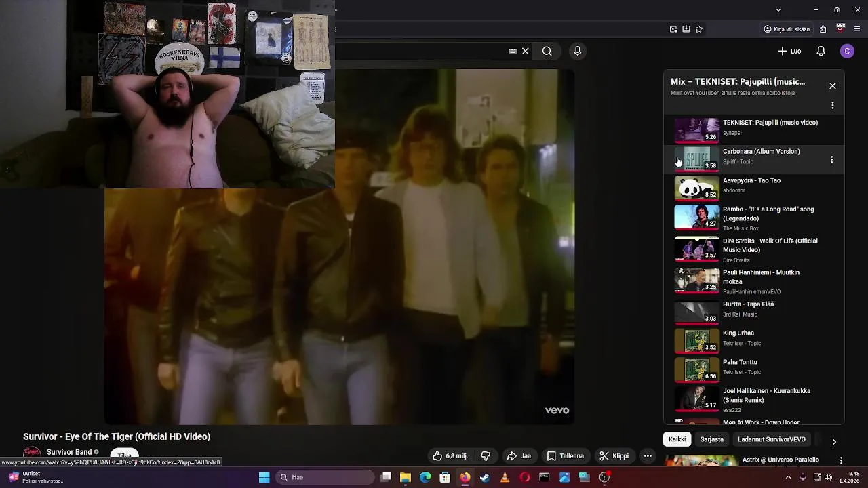The height and width of the screenshot is (488, 868).
Task: Select the Kaikki filter chip
Action: pos(677,439)
